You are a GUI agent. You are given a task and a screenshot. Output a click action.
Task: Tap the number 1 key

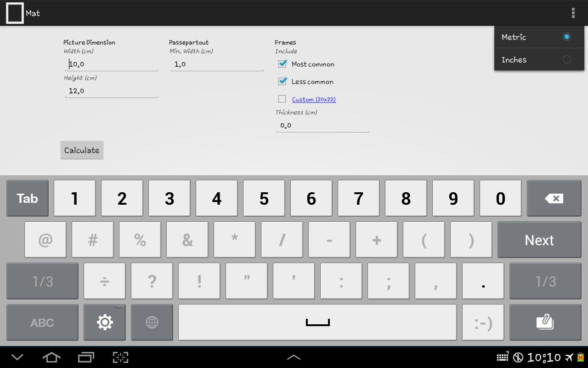[74, 198]
